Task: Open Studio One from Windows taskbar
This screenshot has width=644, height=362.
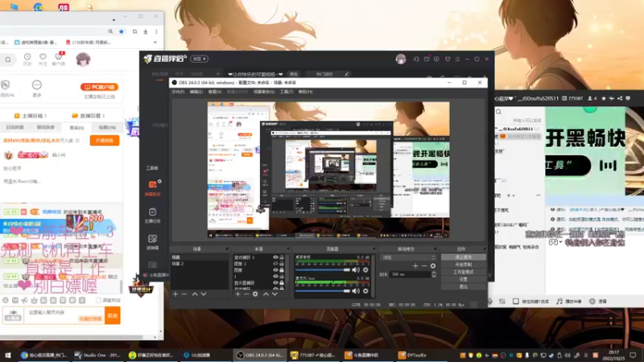Action: (98, 355)
